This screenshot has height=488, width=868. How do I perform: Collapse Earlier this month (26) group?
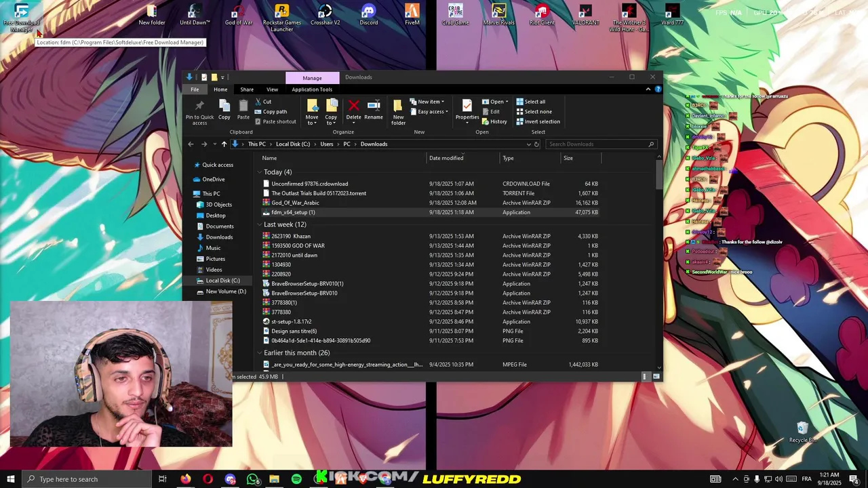[x=260, y=353]
